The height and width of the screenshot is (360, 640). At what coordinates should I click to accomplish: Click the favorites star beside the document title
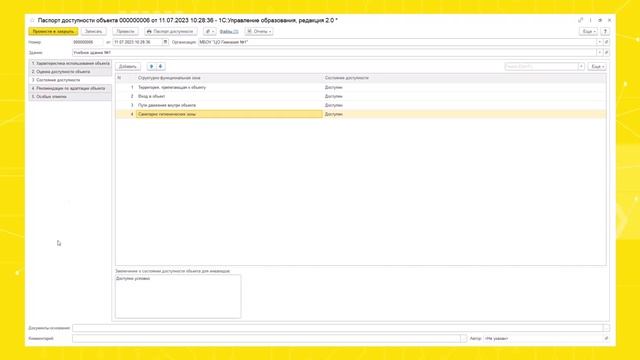pyautogui.click(x=32, y=20)
